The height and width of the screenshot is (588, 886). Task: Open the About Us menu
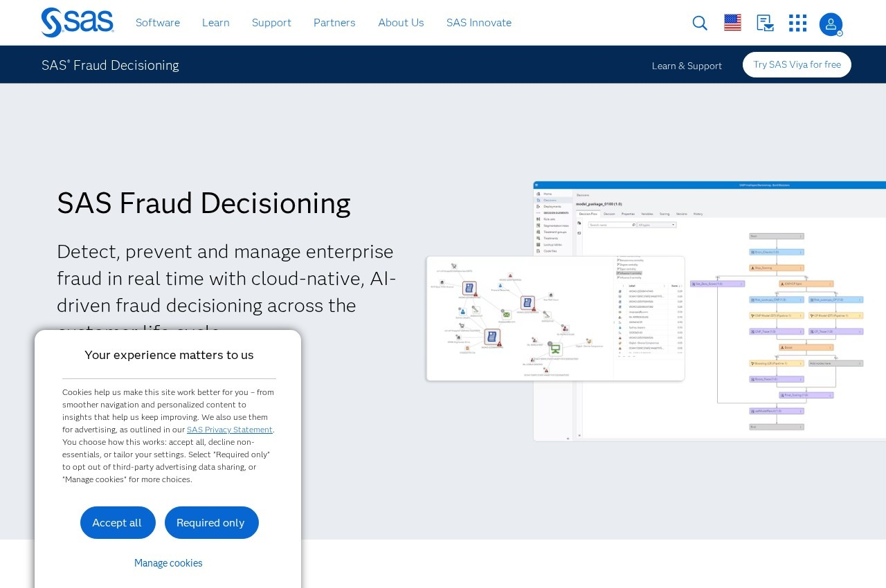(x=401, y=22)
